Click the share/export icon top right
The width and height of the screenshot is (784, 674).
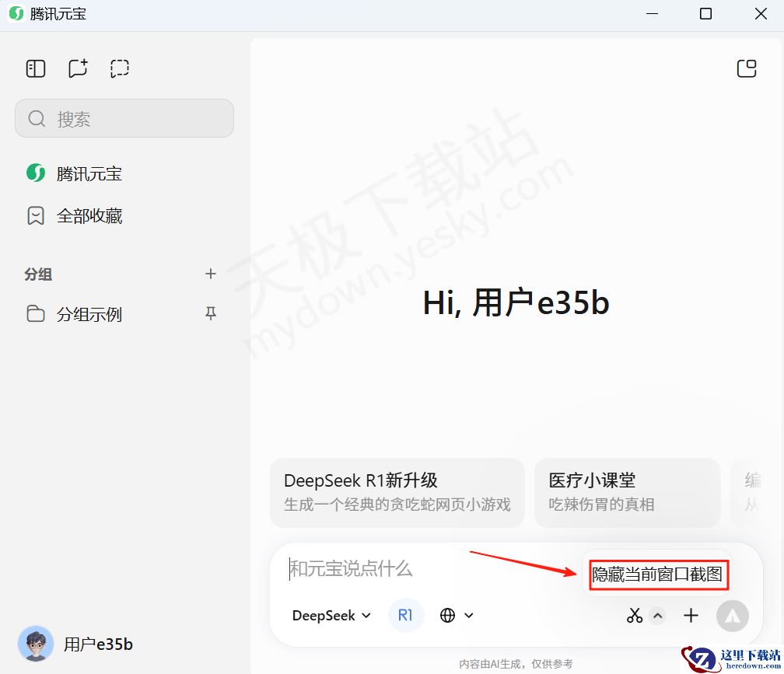[x=747, y=68]
